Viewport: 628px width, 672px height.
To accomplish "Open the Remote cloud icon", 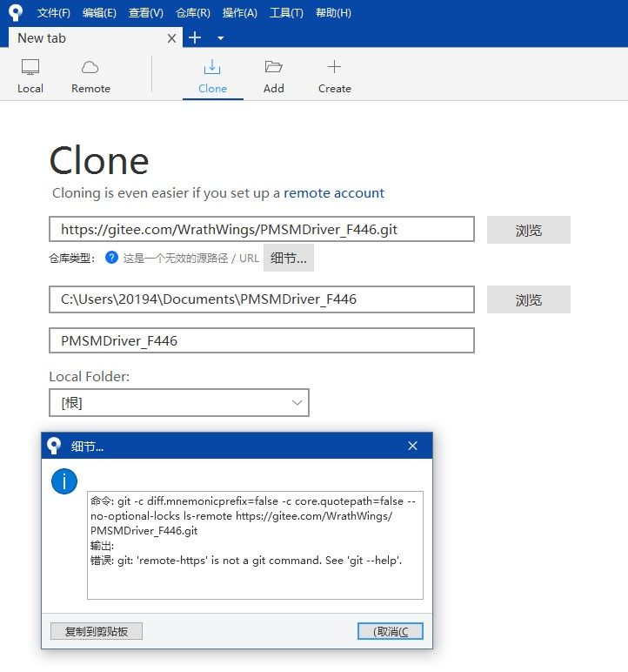I will [x=90, y=68].
